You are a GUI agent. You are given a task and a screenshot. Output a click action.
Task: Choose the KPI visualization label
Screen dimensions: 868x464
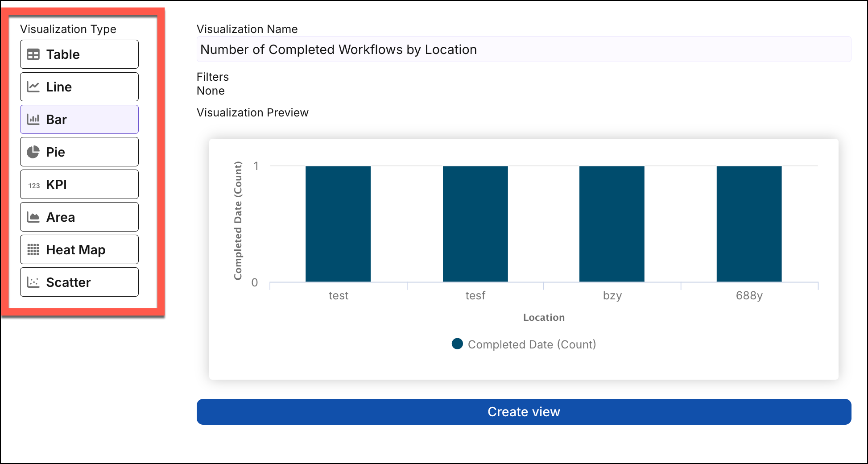pyautogui.click(x=56, y=185)
